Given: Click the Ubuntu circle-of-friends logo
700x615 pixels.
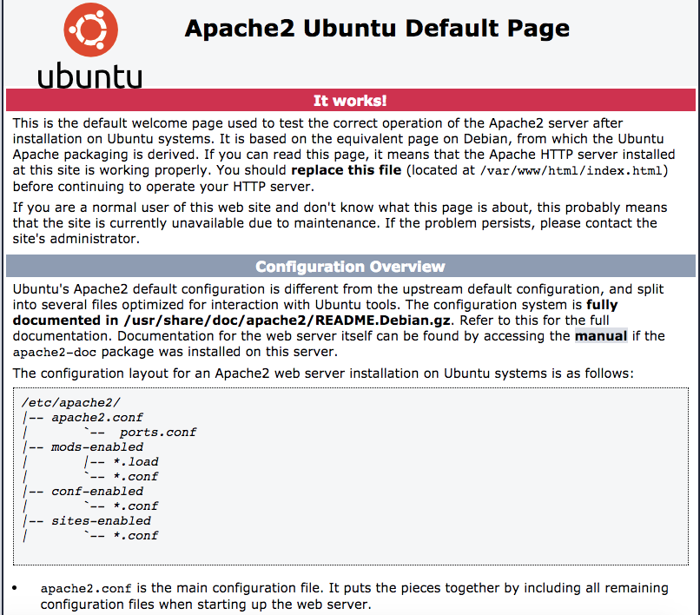Looking at the screenshot, I should (x=90, y=29).
